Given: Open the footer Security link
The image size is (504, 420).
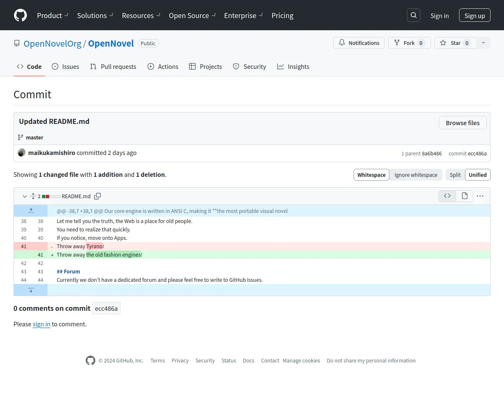Looking at the screenshot, I should tap(205, 360).
